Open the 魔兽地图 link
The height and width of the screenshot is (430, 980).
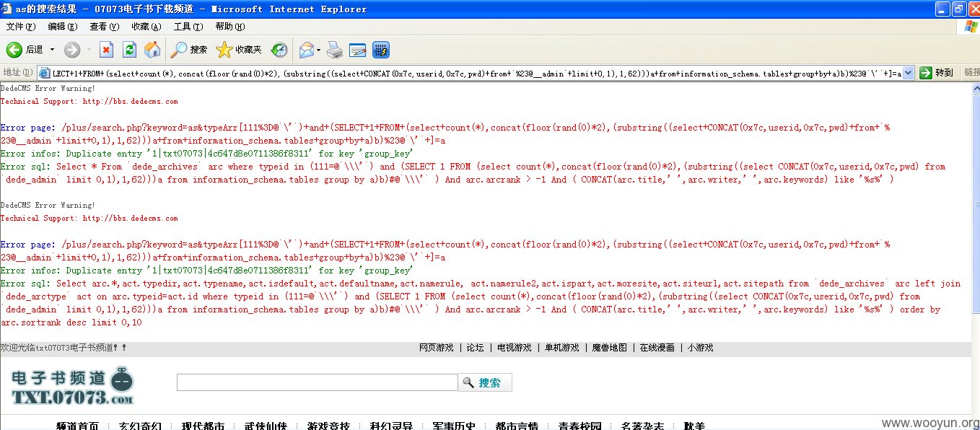pyautogui.click(x=610, y=348)
